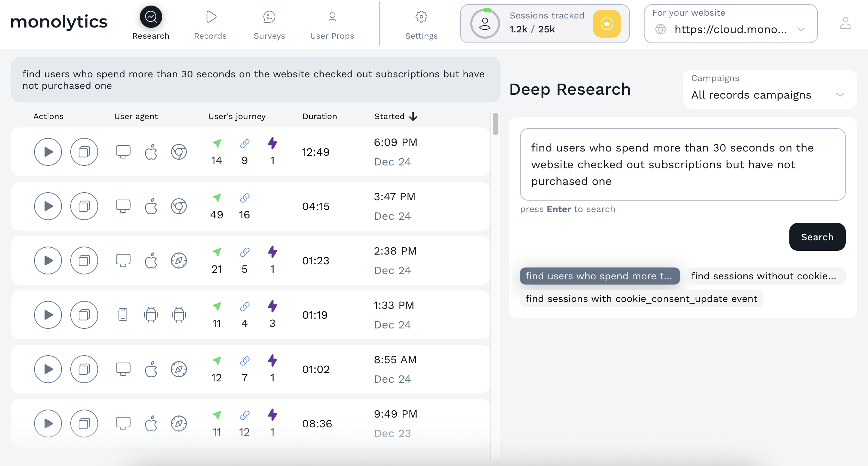Play the 2:38 PM session recording
Image resolution: width=868 pixels, height=466 pixels.
(x=48, y=261)
